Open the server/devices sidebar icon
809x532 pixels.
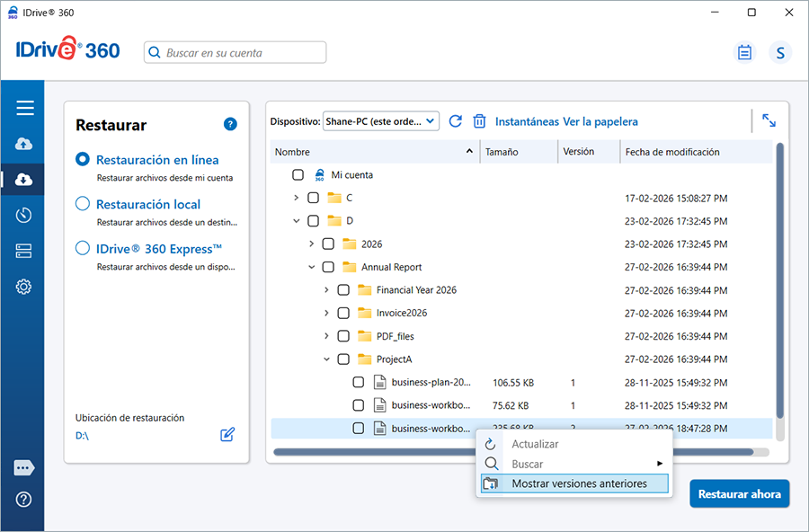pyautogui.click(x=24, y=252)
